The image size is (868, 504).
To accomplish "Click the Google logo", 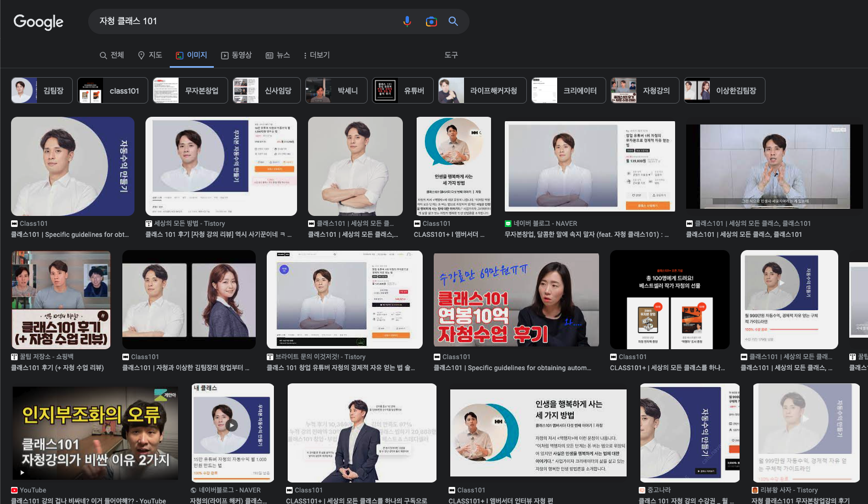I will pos(39,21).
